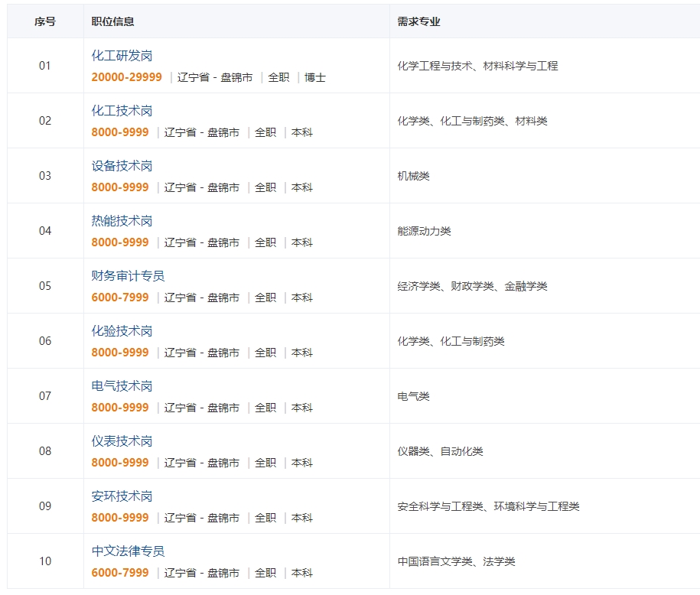Open the 热能技术岗 job details
700x595 pixels.
click(122, 221)
